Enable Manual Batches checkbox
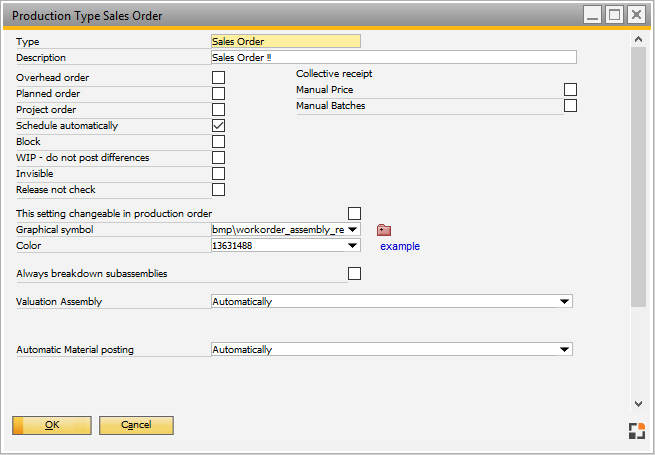Image resolution: width=655 pixels, height=455 pixels. (570, 106)
